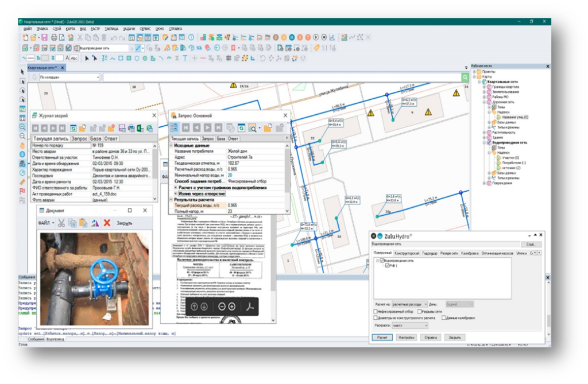
Task: Click the Excel export icon in Журнал аварий
Action: [x=140, y=128]
